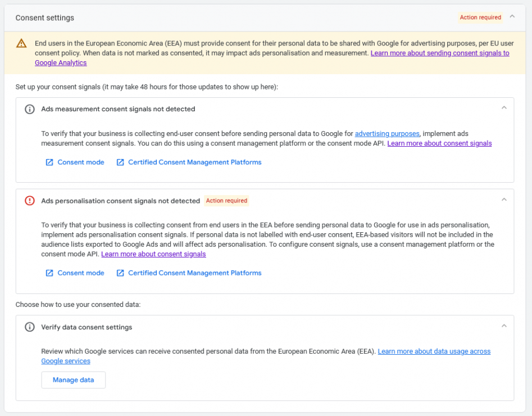Screen dimensions: 532x416
Task: Click Action required badge next to Ads personalisation
Action: point(226,201)
